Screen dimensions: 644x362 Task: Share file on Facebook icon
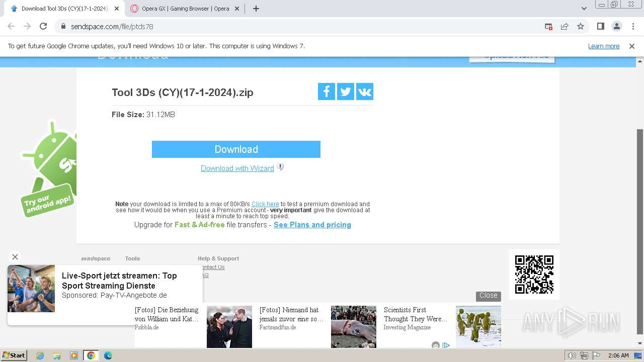pos(326,92)
